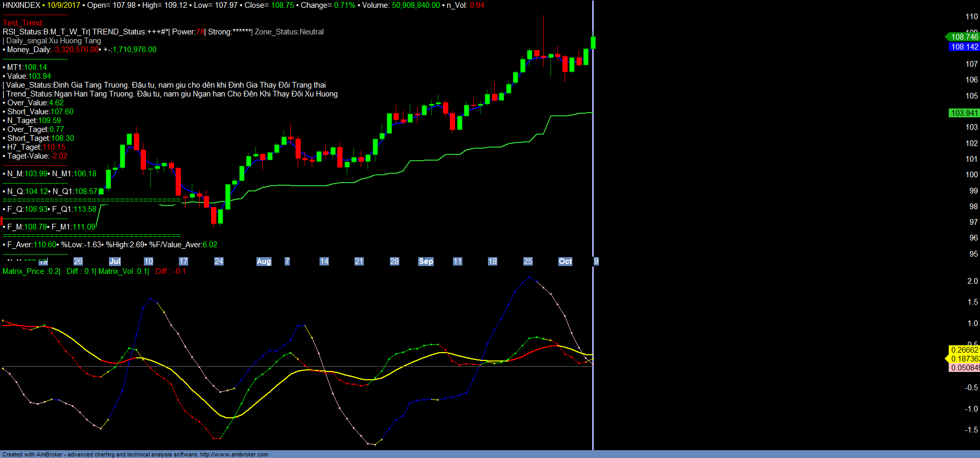Select the green 103.941 value tag
The height and width of the screenshot is (458, 980).
[x=964, y=113]
